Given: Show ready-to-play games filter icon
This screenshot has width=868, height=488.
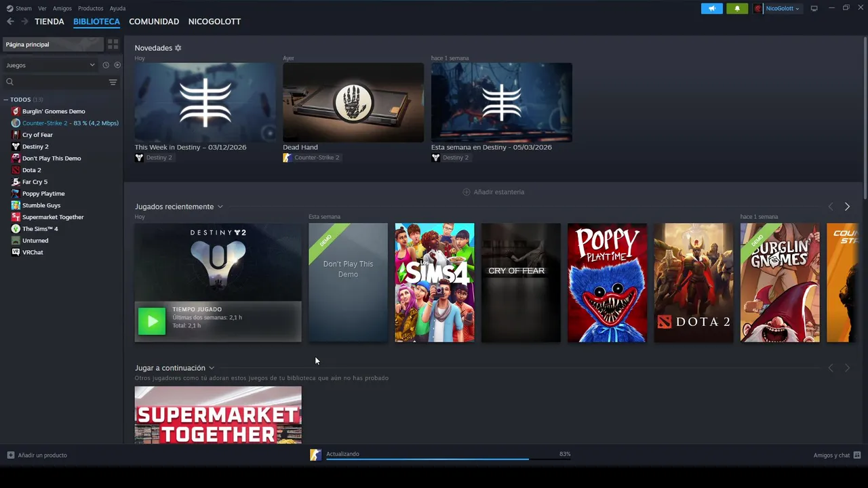Looking at the screenshot, I should tap(117, 65).
